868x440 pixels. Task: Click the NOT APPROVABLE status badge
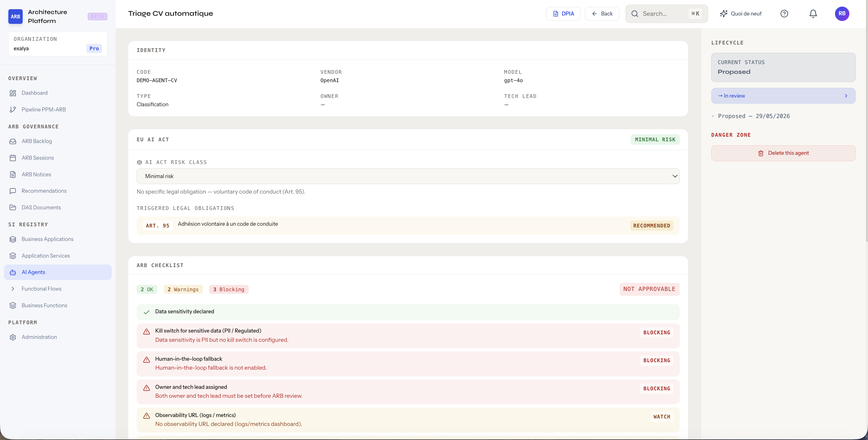point(649,289)
